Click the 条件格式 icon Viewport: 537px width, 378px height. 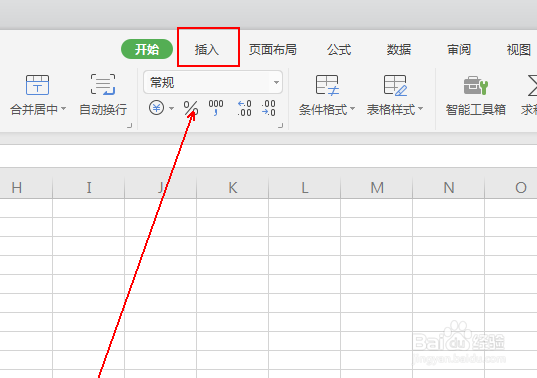(327, 85)
